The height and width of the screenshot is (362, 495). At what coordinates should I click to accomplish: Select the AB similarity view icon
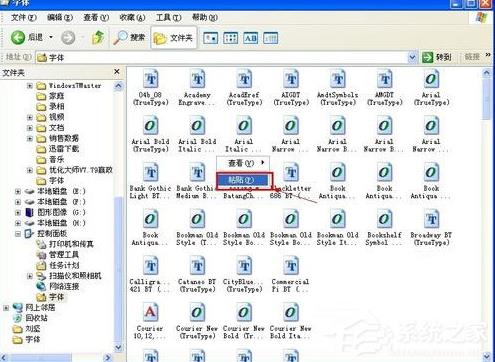click(251, 38)
